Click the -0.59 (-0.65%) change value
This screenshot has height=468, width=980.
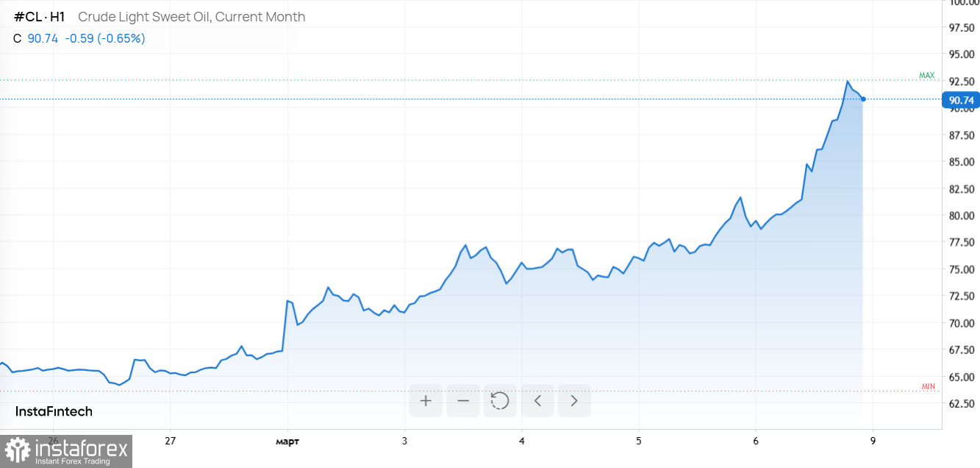105,38
